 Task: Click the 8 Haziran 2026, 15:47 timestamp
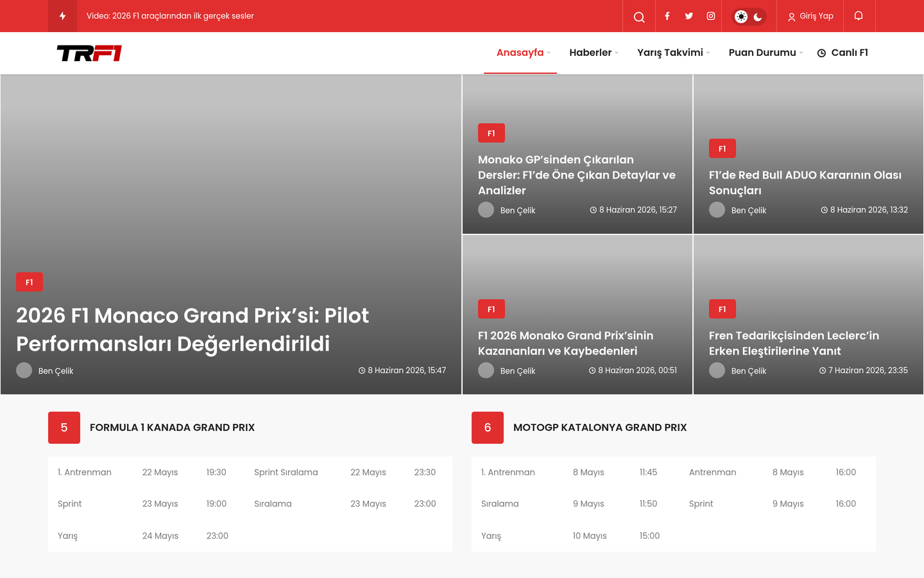pyautogui.click(x=402, y=371)
